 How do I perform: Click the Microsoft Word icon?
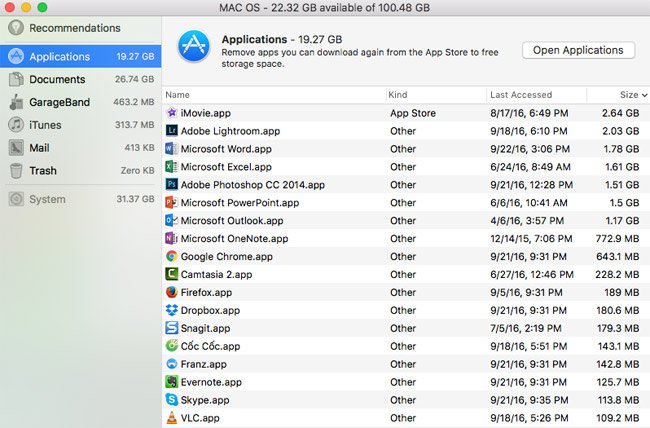(x=172, y=148)
